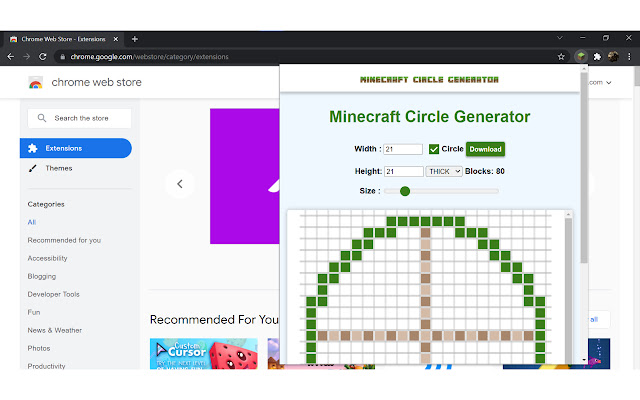Image resolution: width=640 pixels, height=400 pixels.
Task: Click the Width input field
Action: coord(403,149)
